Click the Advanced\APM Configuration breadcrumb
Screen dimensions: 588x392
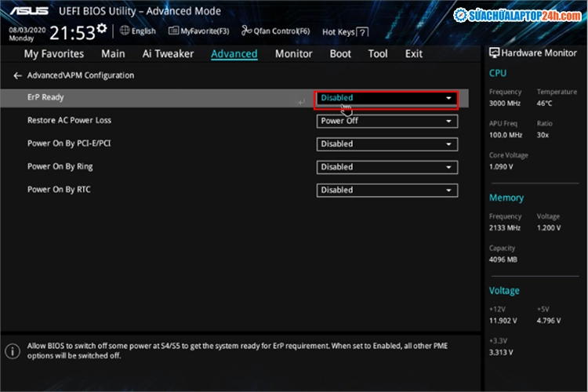(x=80, y=75)
